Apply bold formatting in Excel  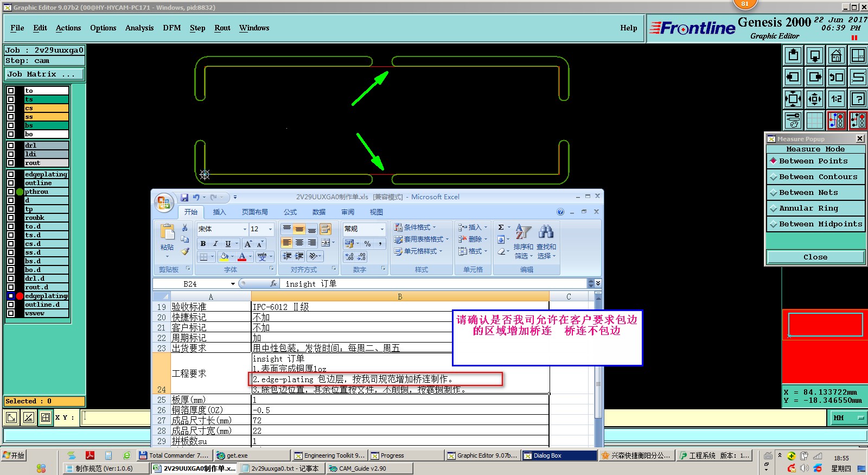(203, 244)
